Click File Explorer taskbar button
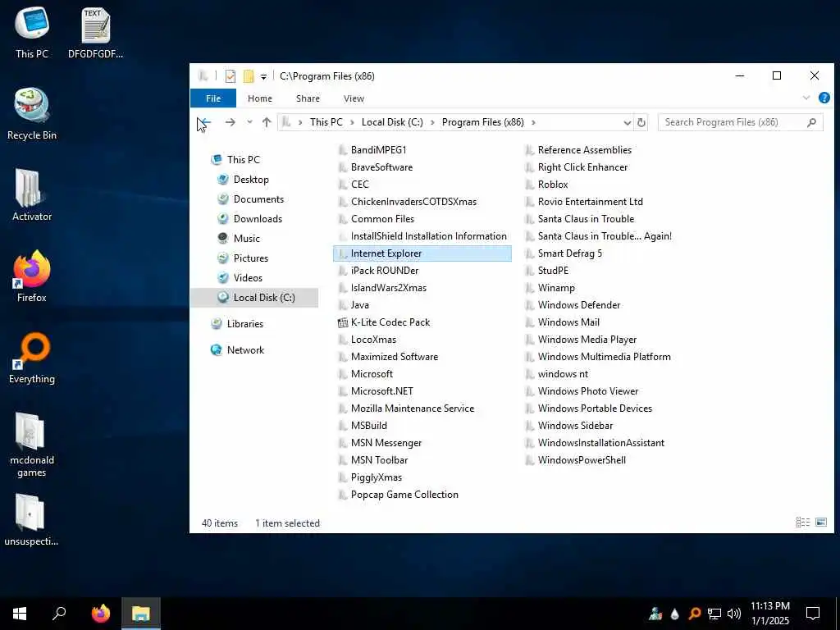This screenshot has height=630, width=840. click(141, 614)
